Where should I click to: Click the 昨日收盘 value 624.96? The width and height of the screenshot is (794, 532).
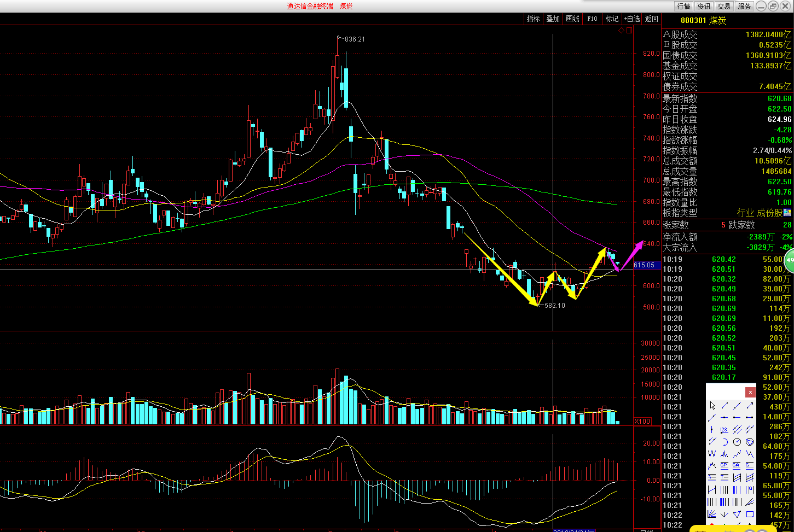(780, 119)
